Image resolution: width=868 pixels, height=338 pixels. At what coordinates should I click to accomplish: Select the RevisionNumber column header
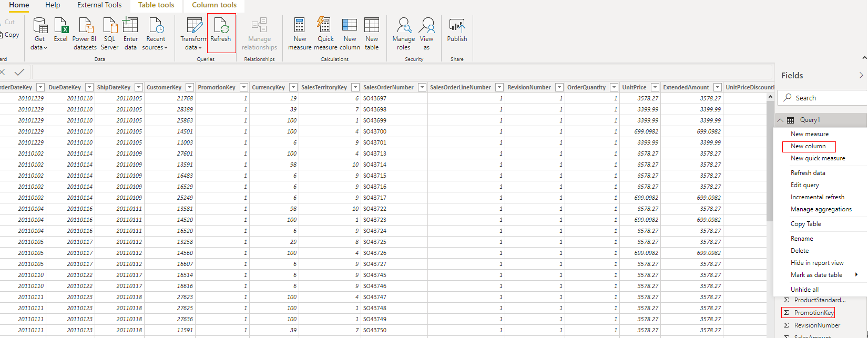click(x=529, y=87)
